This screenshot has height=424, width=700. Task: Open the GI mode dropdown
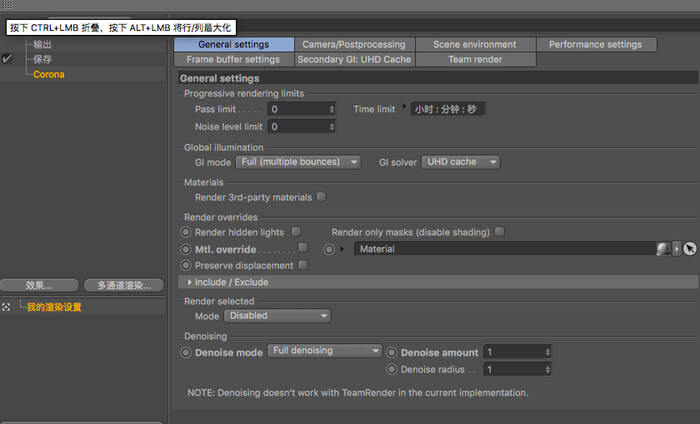(x=298, y=162)
